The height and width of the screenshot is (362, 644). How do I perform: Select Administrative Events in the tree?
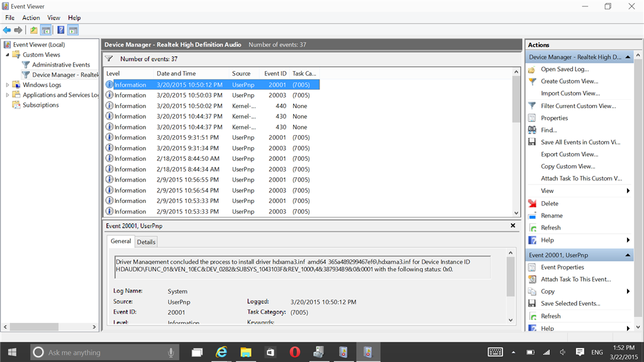tap(61, 65)
